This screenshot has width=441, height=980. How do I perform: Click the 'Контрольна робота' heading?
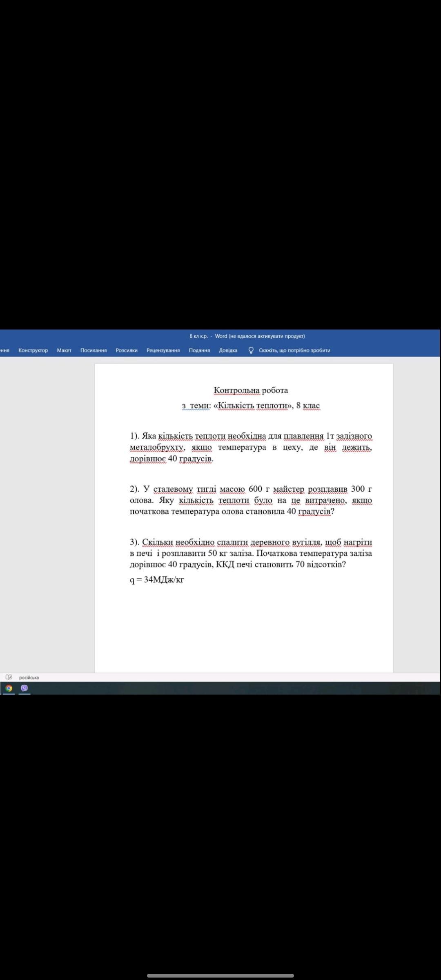click(x=251, y=390)
